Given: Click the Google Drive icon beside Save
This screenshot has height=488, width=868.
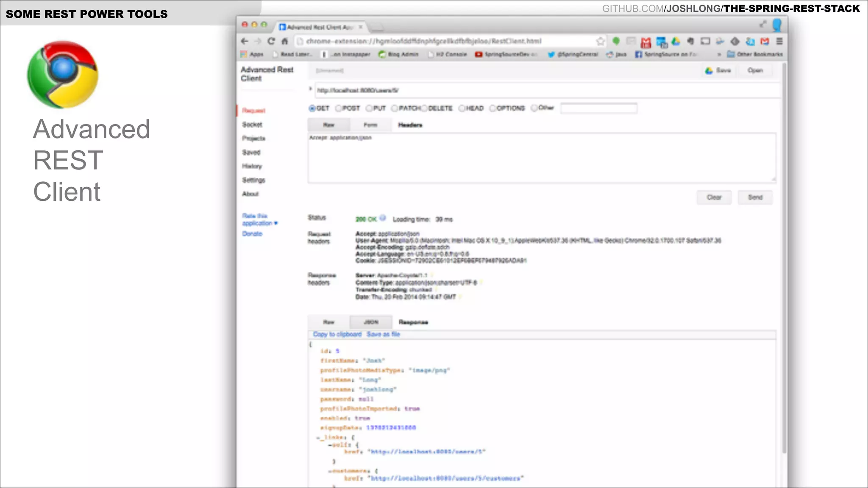Looking at the screenshot, I should pos(709,71).
